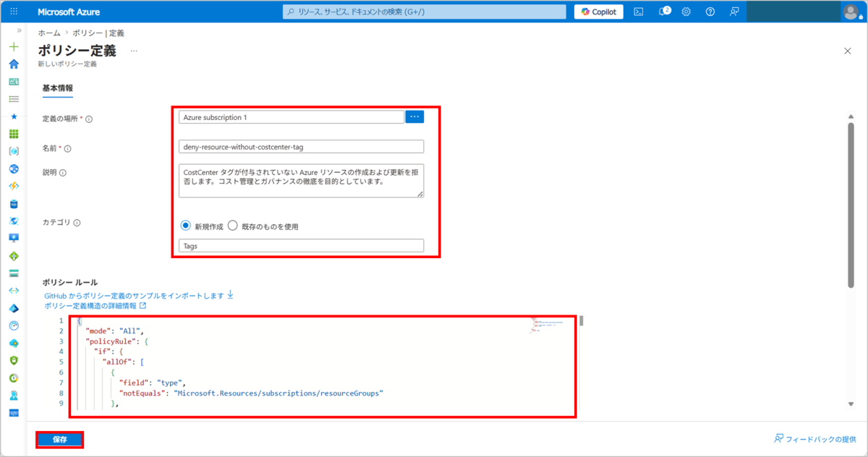Open フィードバックの提供 link
Screen dimensions: 868x457
click(814, 439)
